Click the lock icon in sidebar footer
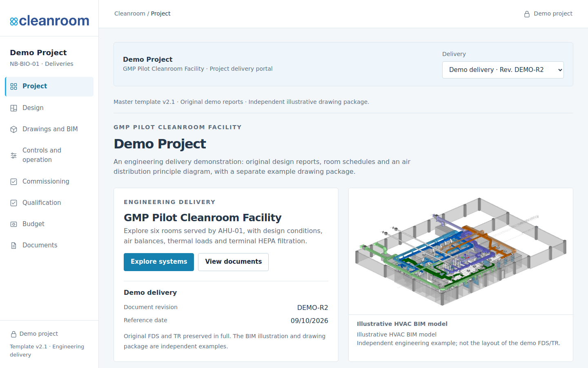 (x=13, y=334)
